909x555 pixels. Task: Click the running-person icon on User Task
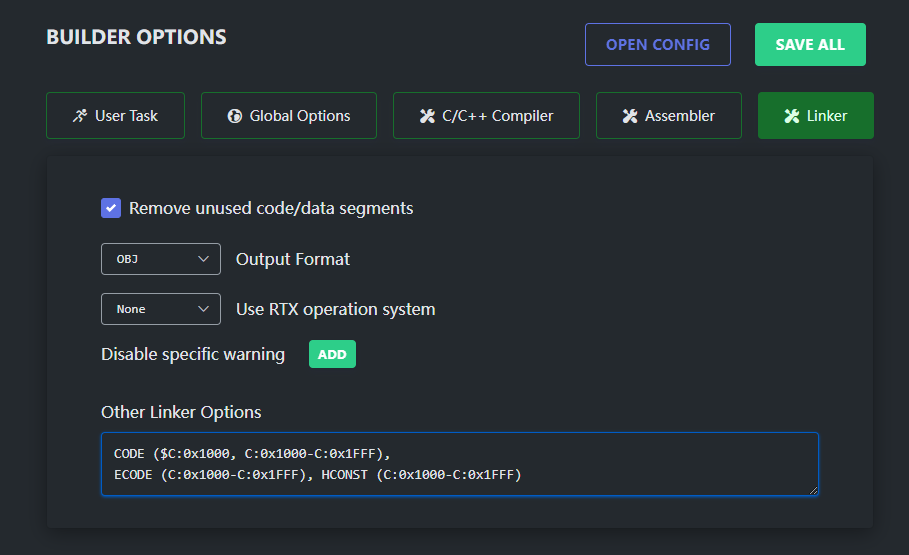80,116
